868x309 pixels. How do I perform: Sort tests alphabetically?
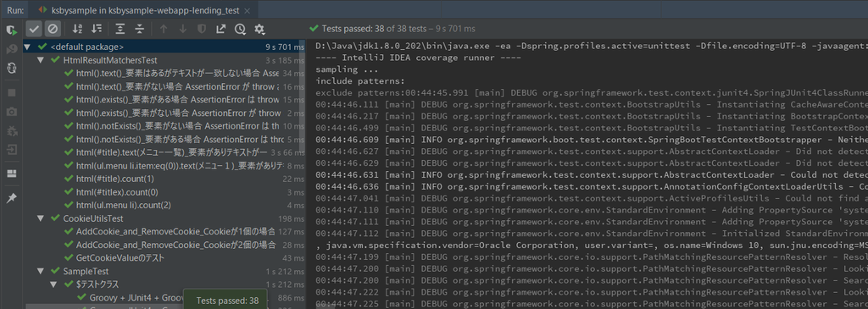77,29
